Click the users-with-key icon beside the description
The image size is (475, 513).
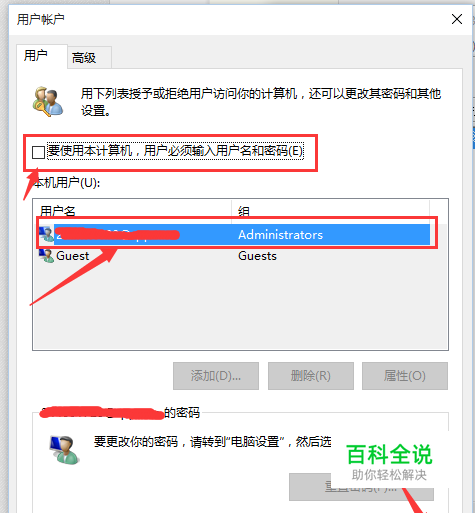[48, 101]
